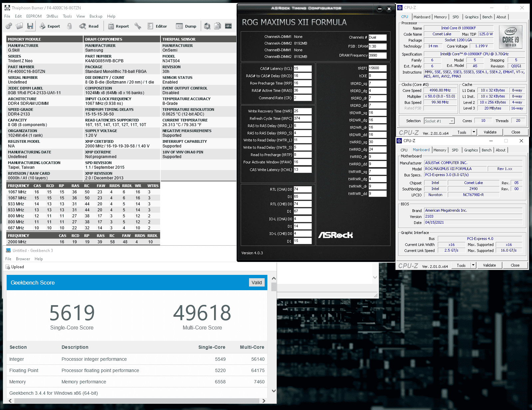Click the lower CPU-Z window title icon

pos(399,141)
